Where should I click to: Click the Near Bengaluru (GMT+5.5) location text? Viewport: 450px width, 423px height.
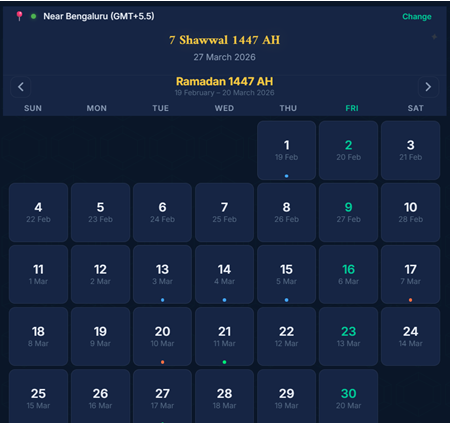(99, 16)
